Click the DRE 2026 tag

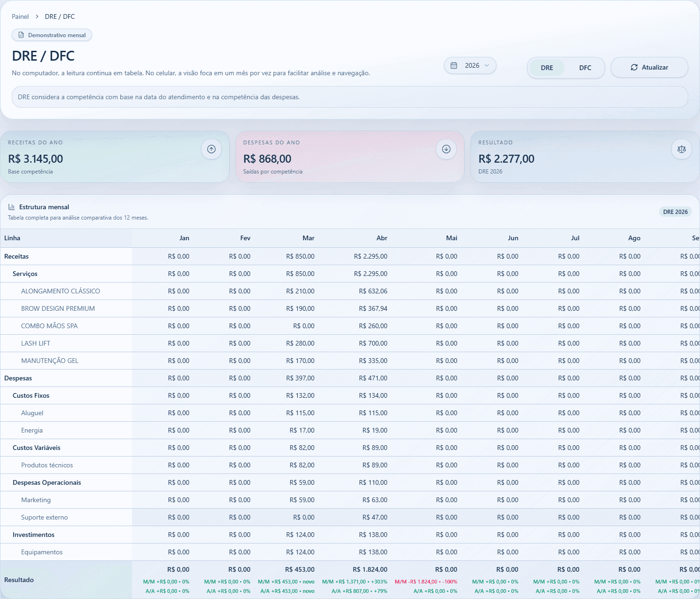click(675, 212)
